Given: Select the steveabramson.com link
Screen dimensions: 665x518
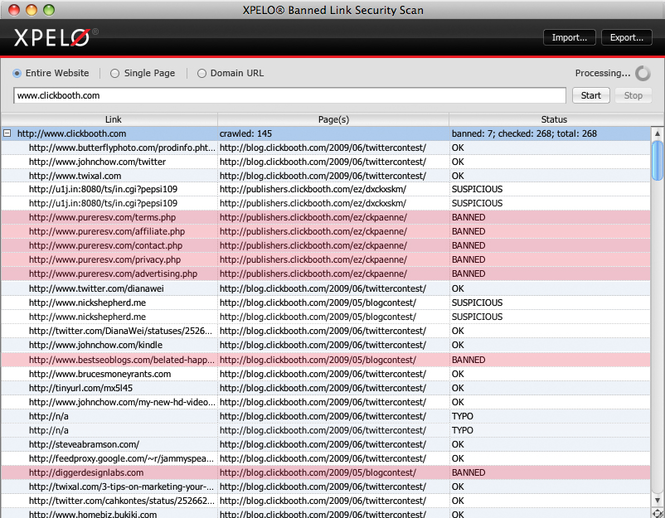Looking at the screenshot, I should pos(84,444).
